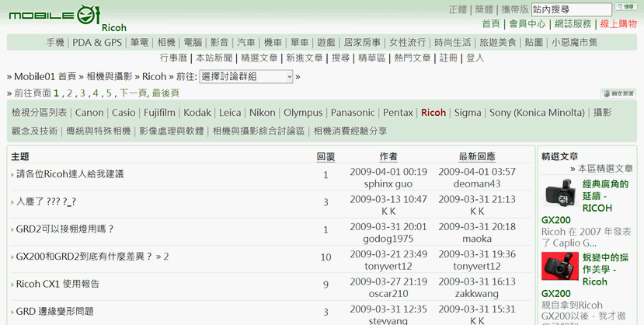
Task: Open the 新進文章 link
Action: click(305, 58)
